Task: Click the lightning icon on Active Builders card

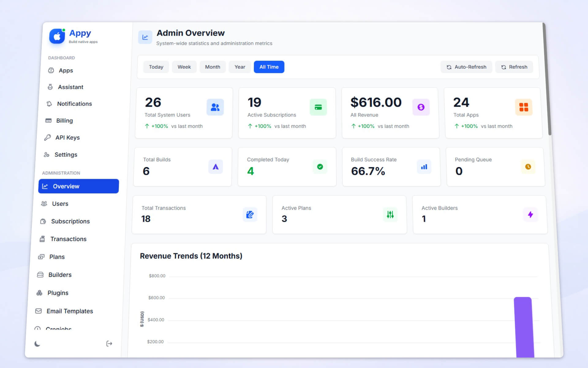Action: click(531, 215)
